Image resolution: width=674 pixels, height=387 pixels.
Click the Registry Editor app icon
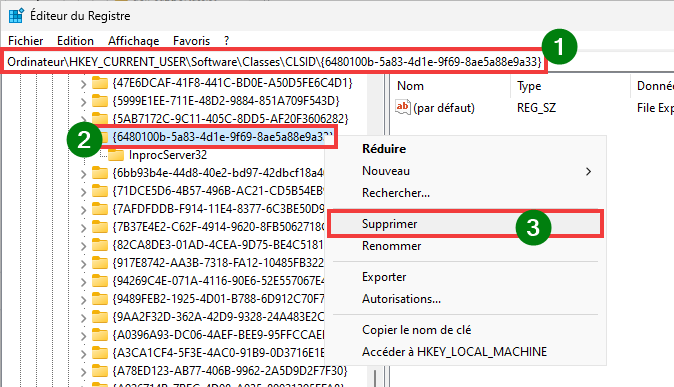[16, 16]
